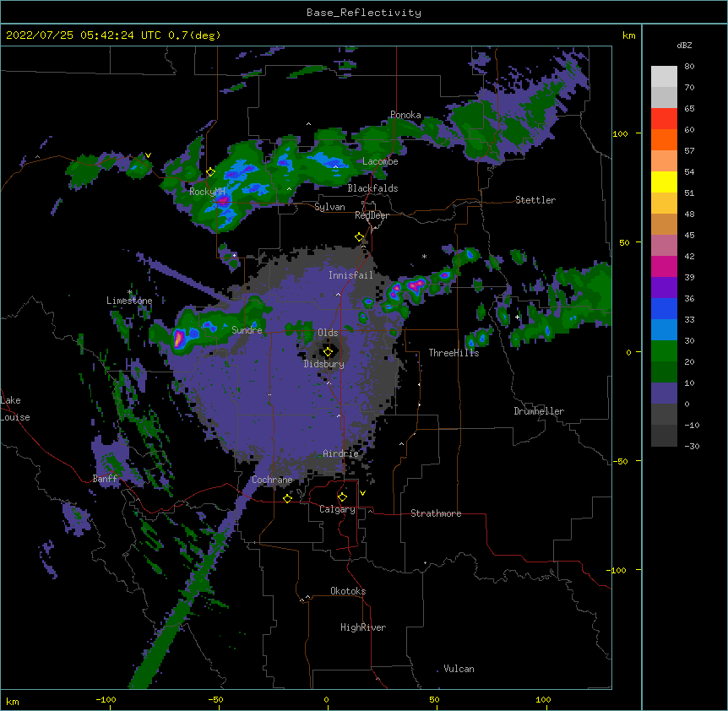Click the 50 tick on the bottom horizontal axis
The width and height of the screenshot is (728, 711).
click(x=434, y=699)
